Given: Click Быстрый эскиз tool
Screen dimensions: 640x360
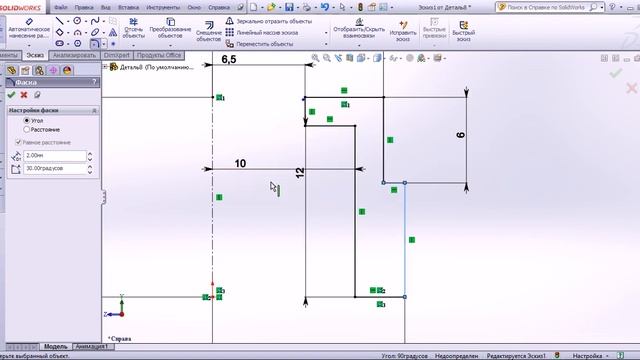Looking at the screenshot, I should pyautogui.click(x=464, y=31).
